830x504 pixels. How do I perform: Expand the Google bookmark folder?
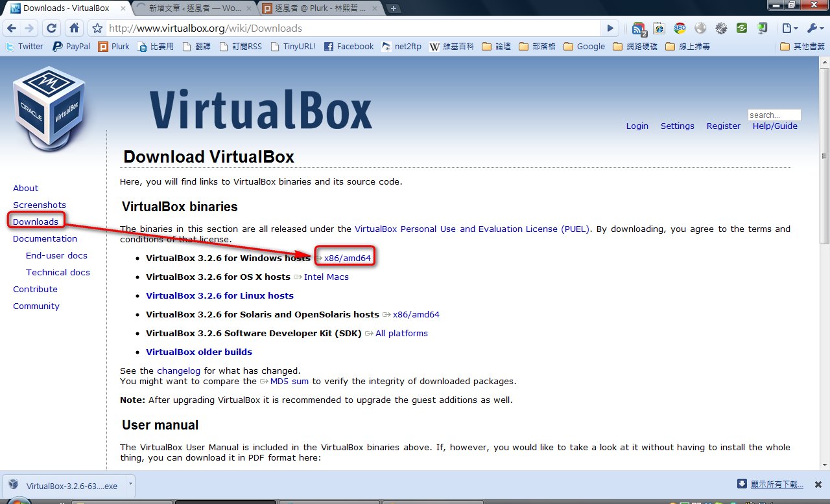coord(584,47)
